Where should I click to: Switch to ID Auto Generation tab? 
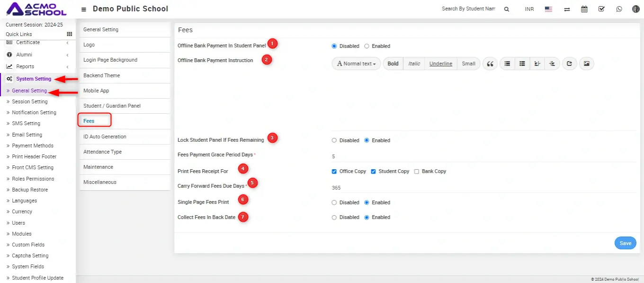pyautogui.click(x=105, y=137)
